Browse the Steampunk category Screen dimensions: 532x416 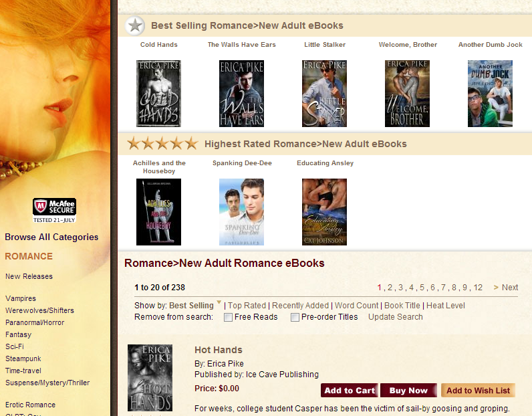point(23,358)
